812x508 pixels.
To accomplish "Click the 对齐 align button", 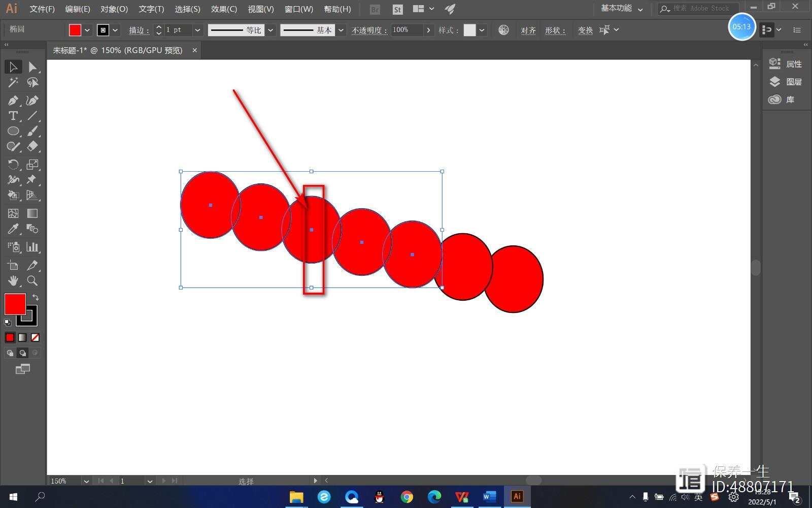I will pyautogui.click(x=528, y=30).
